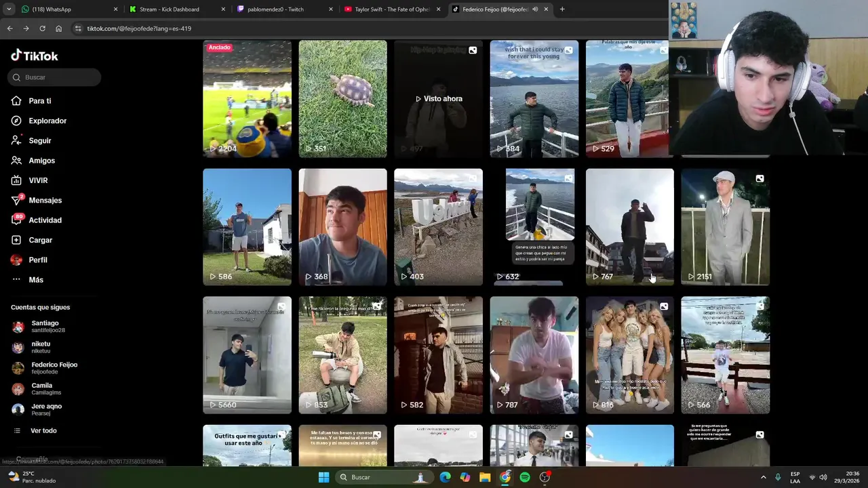This screenshot has height=488, width=868.
Task: Open park mate video with 853 views
Action: (x=342, y=355)
